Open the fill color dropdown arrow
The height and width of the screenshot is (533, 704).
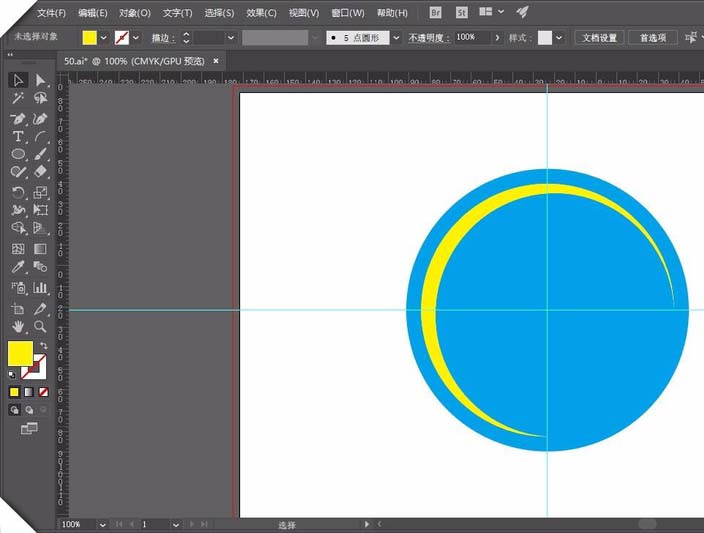pyautogui.click(x=104, y=38)
